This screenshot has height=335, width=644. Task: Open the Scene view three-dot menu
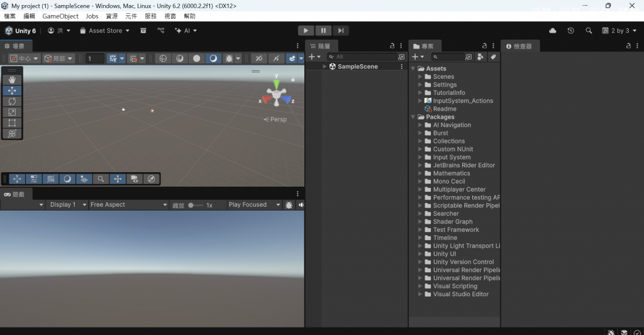click(297, 46)
